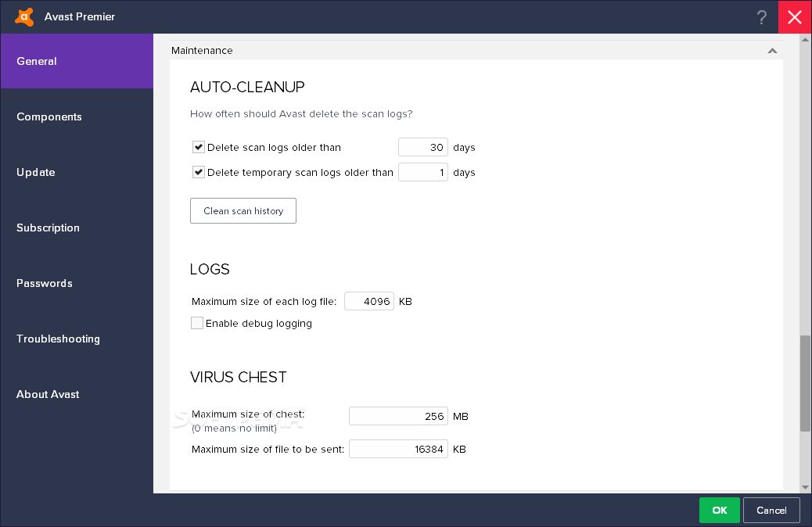The image size is (812, 527).
Task: Edit the temporary logs 1 day field
Action: click(422, 172)
